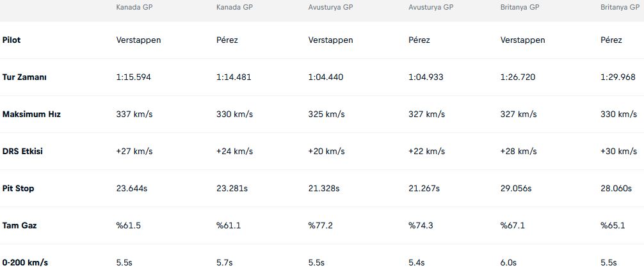
Task: Click the first Britanya GP column header
Action: [x=520, y=8]
